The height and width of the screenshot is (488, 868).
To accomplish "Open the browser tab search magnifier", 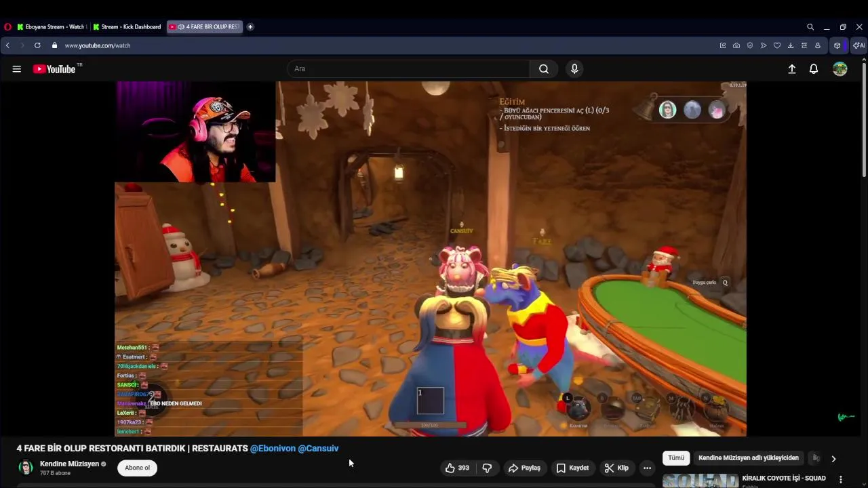I will click(x=810, y=27).
